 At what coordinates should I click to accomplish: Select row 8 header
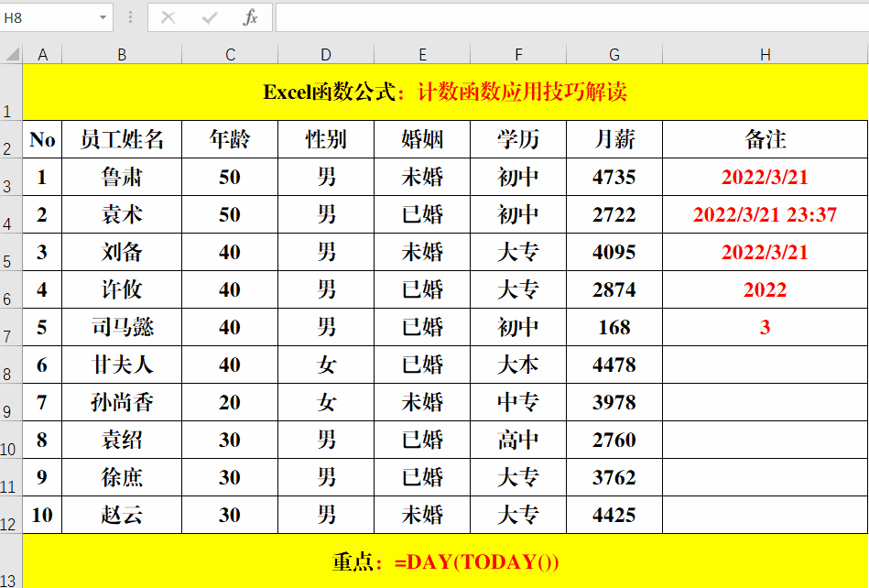pyautogui.click(x=11, y=365)
